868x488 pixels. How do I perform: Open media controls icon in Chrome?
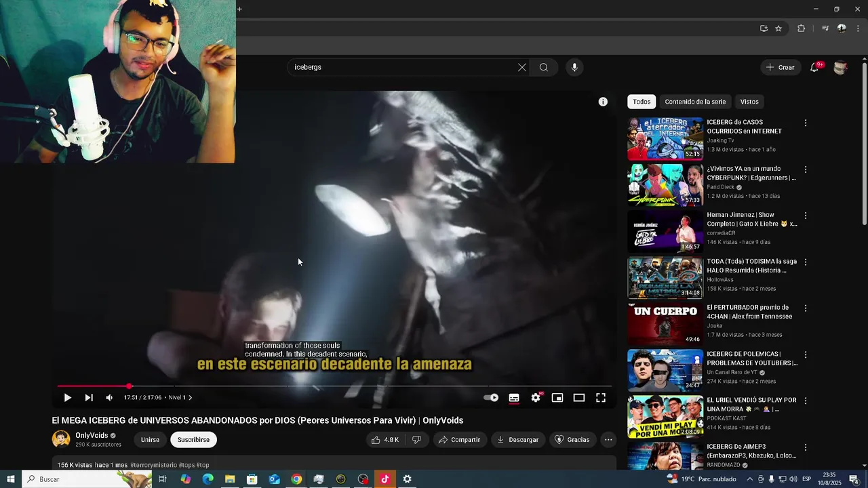tap(825, 28)
